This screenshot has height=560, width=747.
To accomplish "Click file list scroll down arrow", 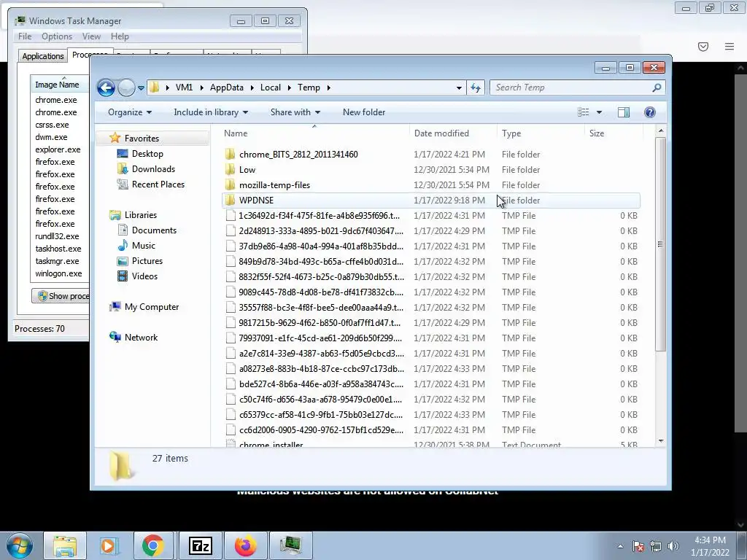I will pyautogui.click(x=660, y=441).
